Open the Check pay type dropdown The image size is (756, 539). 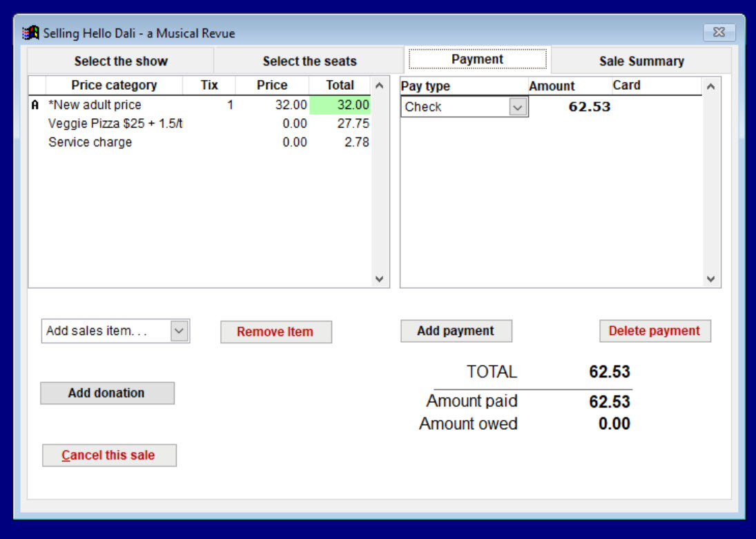[518, 106]
